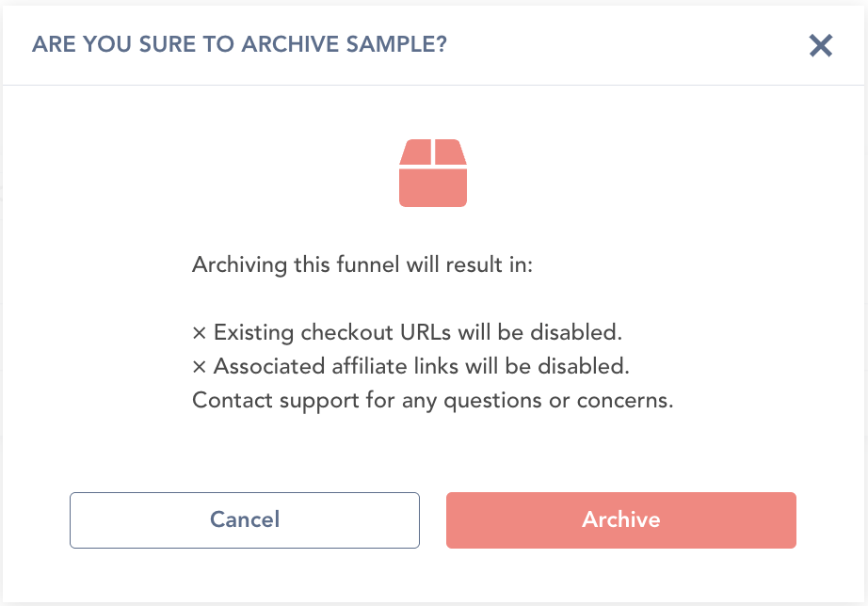This screenshot has height=606, width=868.
Task: Click the 'Contact support' text
Action: point(252,401)
